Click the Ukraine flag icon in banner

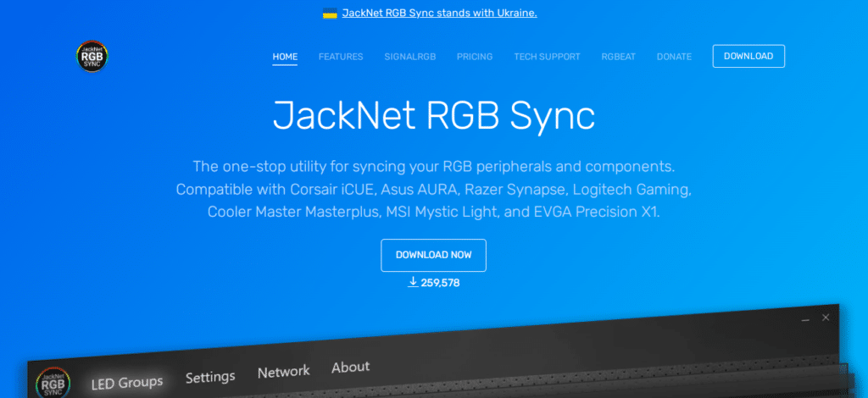pos(330,13)
